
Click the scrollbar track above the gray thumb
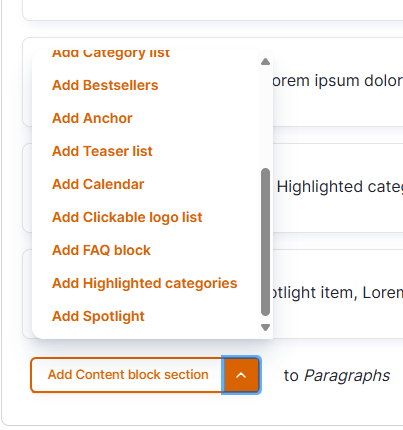tap(265, 117)
